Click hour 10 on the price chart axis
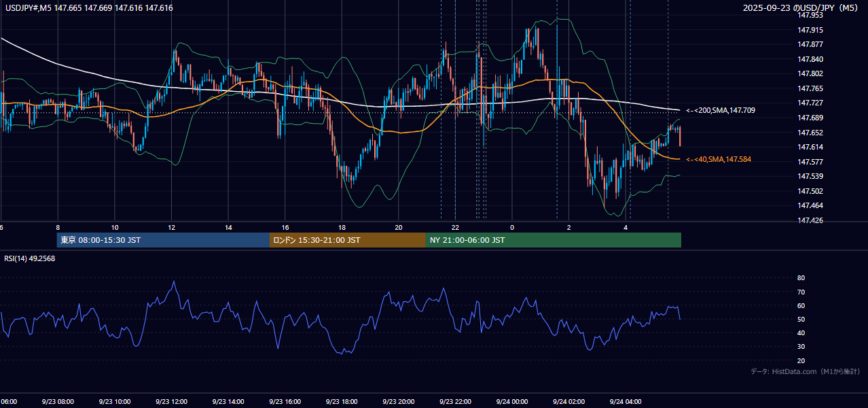868x408 pixels. point(115,228)
